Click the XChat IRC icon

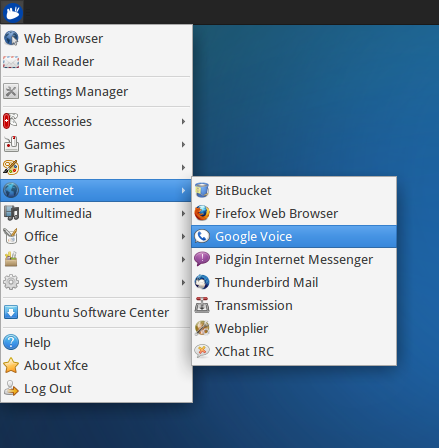pos(202,351)
